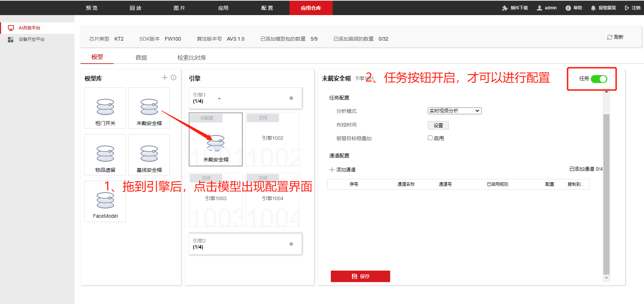Click the 插件下载 plugin icon
Image resolution: width=644 pixels, height=304 pixels.
pyautogui.click(x=505, y=8)
